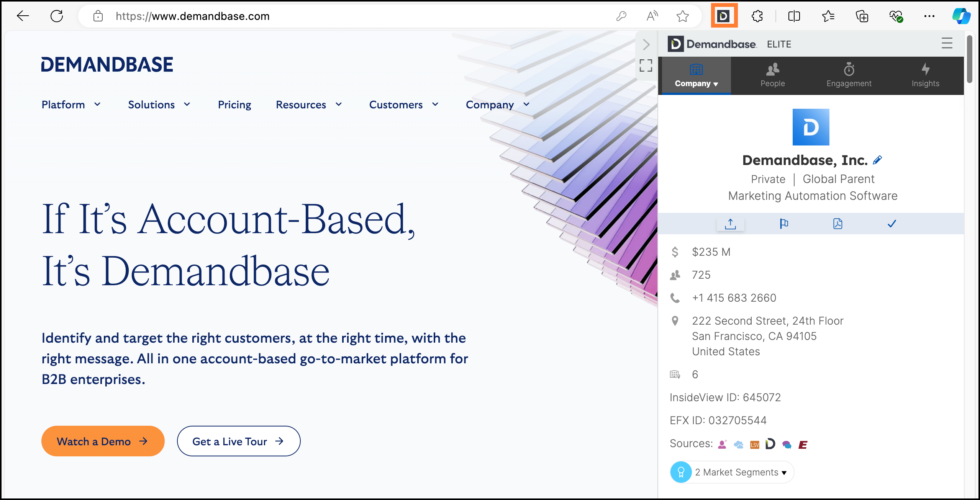Click the site lock icon in the address bar
980x500 pixels.
98,16
